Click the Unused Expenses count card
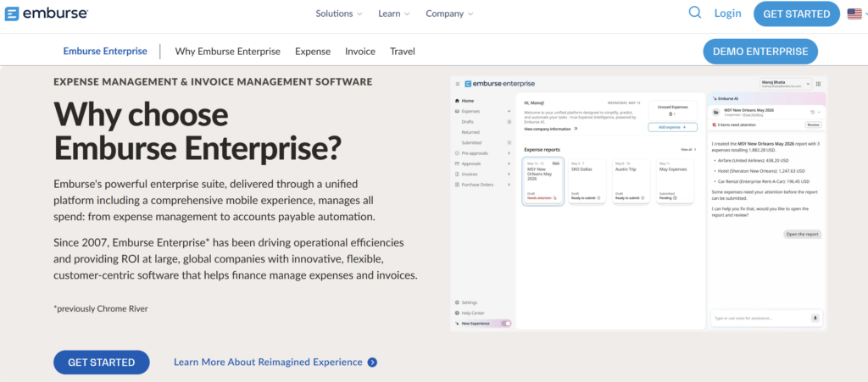This screenshot has height=382, width=868. pos(672,110)
